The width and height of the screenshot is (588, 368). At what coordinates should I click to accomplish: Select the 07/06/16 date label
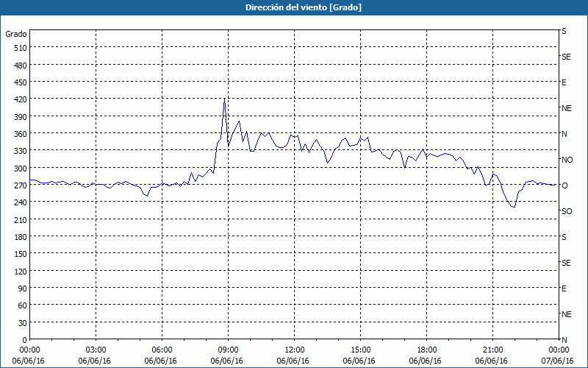[558, 361]
